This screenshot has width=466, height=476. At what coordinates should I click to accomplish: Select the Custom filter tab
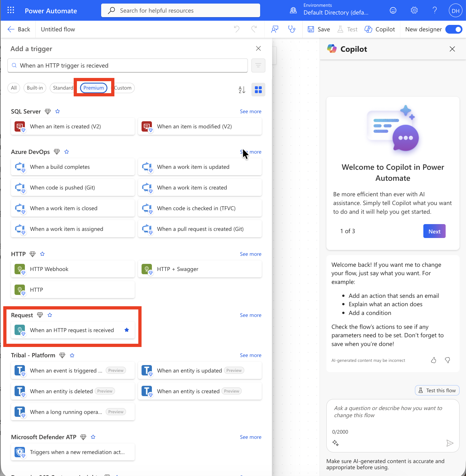tap(123, 88)
